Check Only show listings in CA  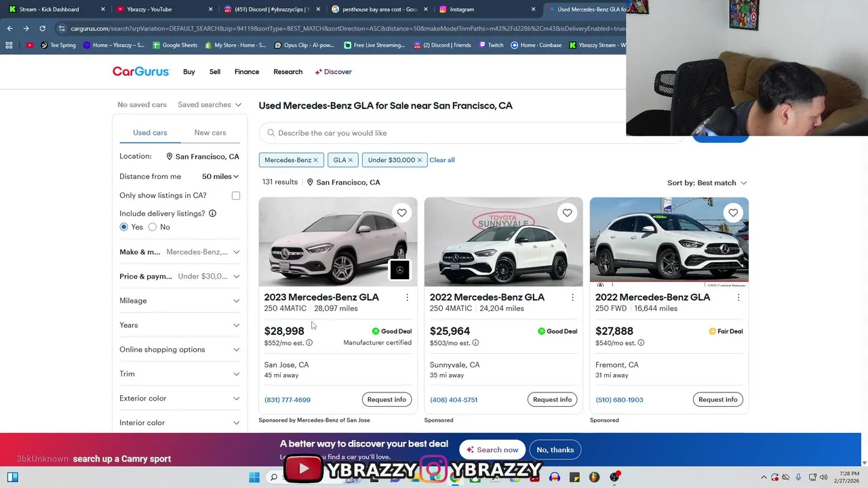click(236, 196)
